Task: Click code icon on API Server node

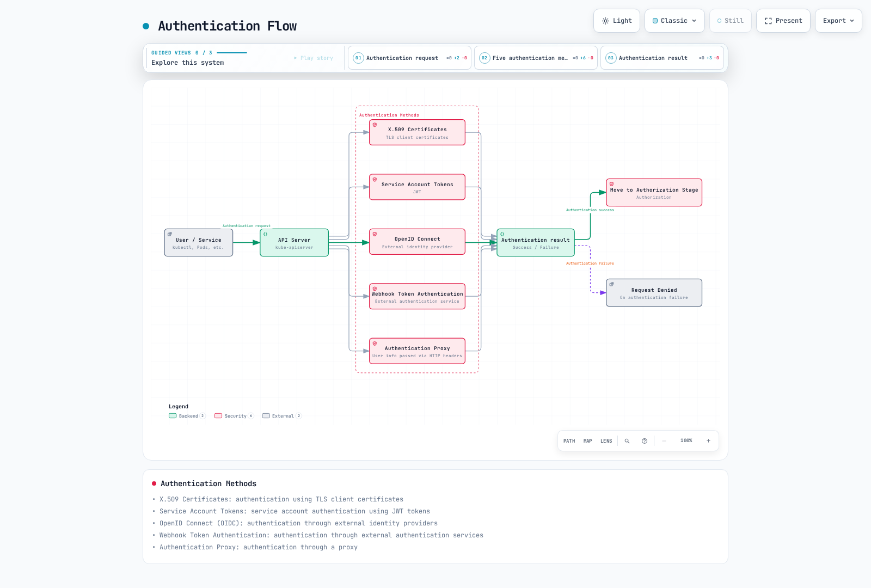Action: [x=265, y=234]
